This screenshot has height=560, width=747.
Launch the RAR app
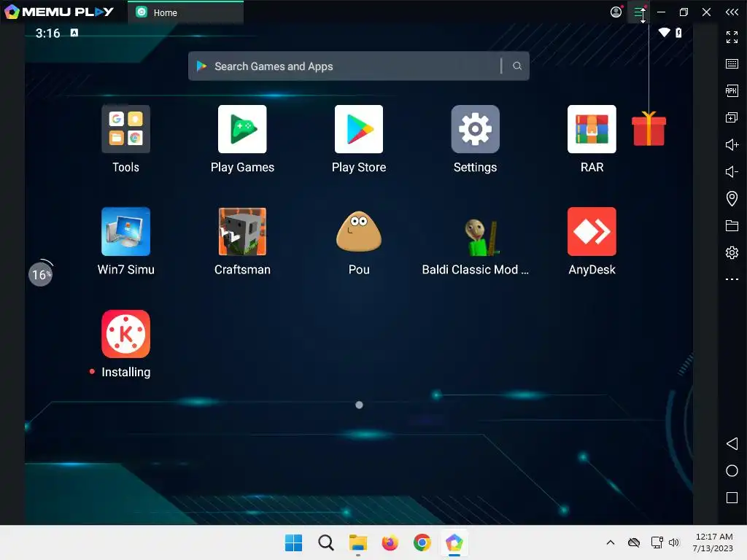(x=592, y=129)
